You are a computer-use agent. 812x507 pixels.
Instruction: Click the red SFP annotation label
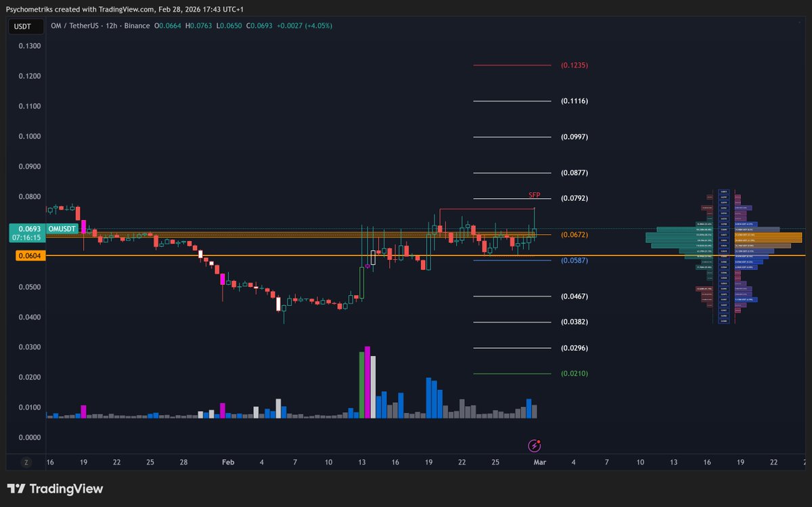point(535,195)
